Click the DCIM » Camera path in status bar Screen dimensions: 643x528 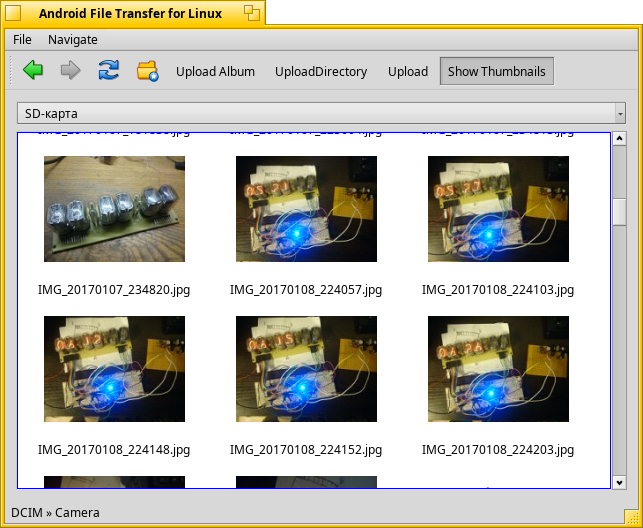pyautogui.click(x=55, y=513)
